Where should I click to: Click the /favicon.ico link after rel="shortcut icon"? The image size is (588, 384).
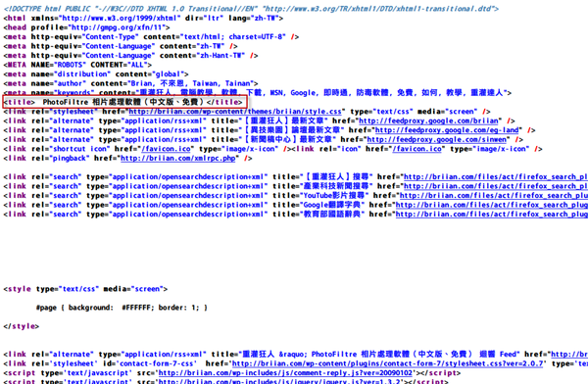[166, 149]
